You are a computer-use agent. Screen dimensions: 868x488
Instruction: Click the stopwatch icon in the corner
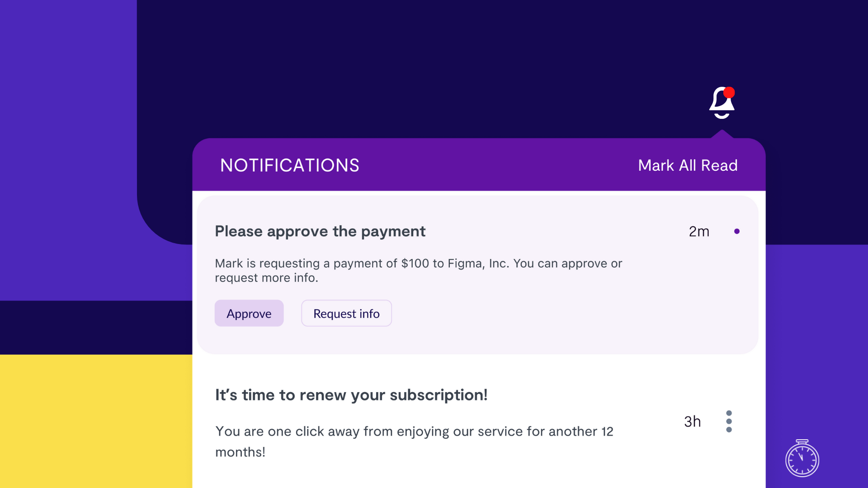pyautogui.click(x=802, y=459)
